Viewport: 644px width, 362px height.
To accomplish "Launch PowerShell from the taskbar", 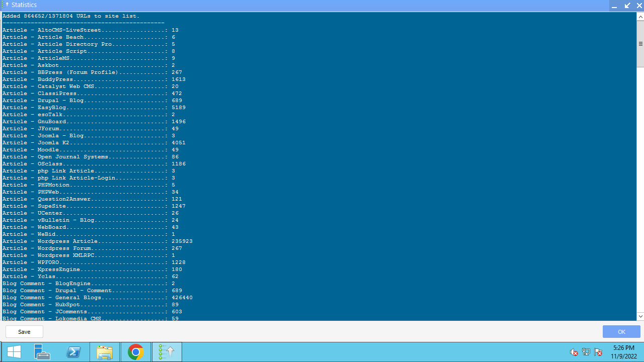I will [74, 352].
